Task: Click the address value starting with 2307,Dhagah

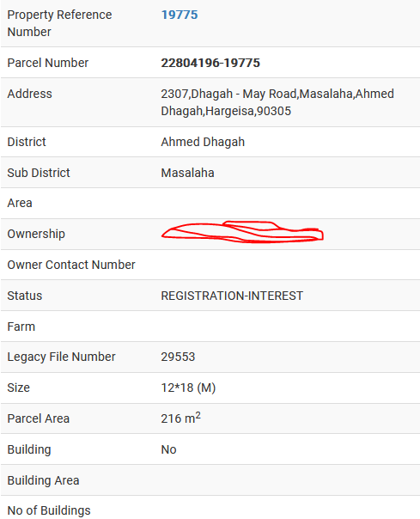Action: click(277, 102)
